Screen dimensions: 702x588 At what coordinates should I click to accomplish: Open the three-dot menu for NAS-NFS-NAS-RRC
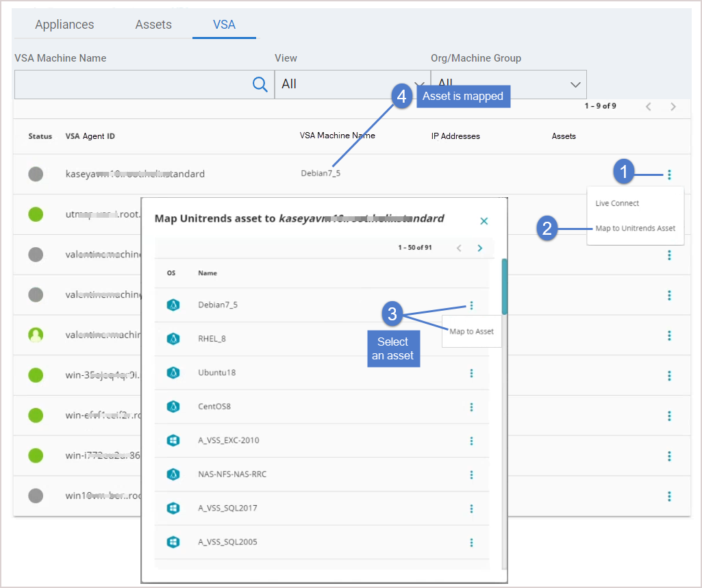pos(471,474)
